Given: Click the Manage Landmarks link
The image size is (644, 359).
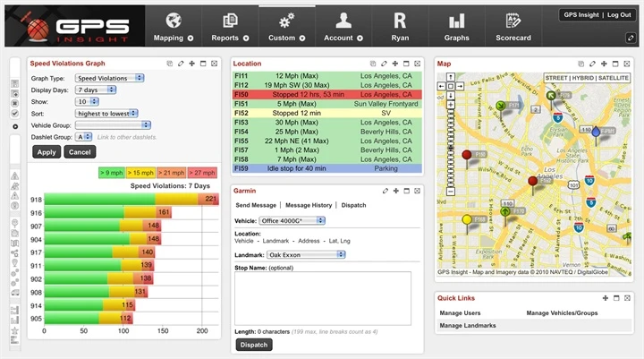Looking at the screenshot, I should (468, 325).
